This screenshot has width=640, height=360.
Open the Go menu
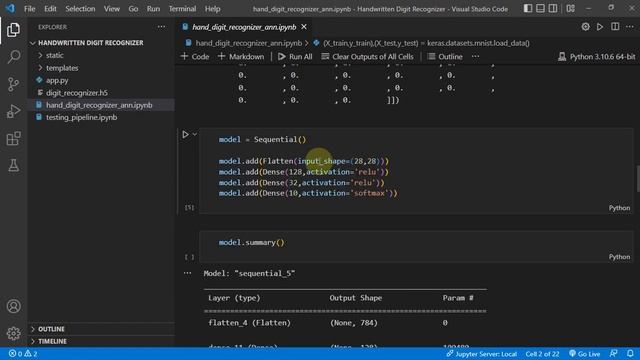133,9
